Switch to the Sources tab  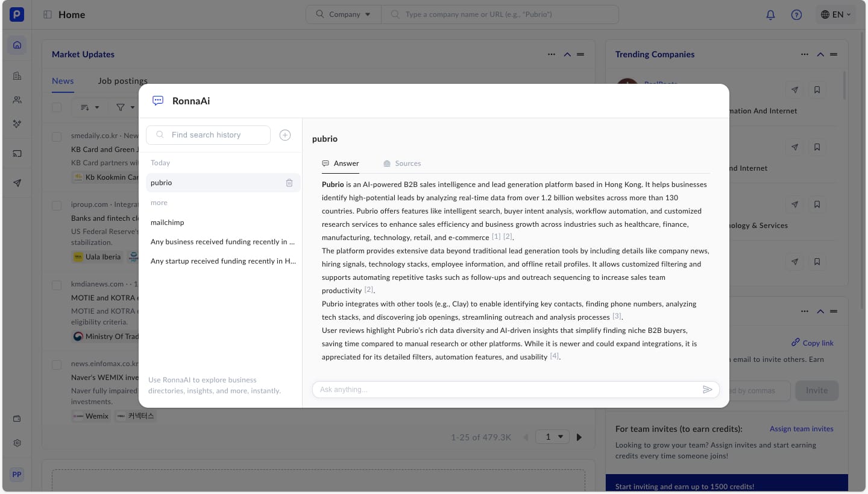(x=402, y=163)
